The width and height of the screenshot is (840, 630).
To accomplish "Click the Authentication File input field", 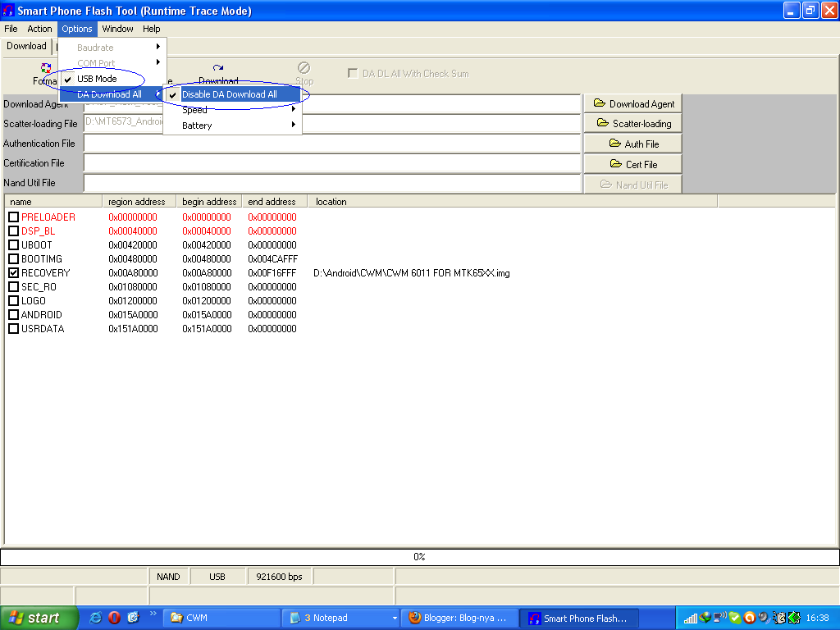I will pos(332,144).
